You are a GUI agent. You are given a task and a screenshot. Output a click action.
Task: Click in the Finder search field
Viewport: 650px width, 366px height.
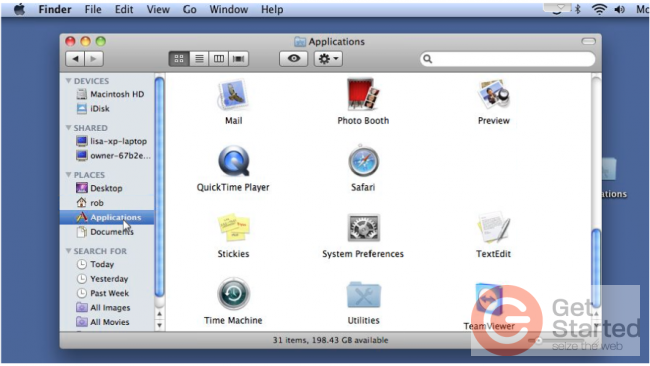point(508,59)
